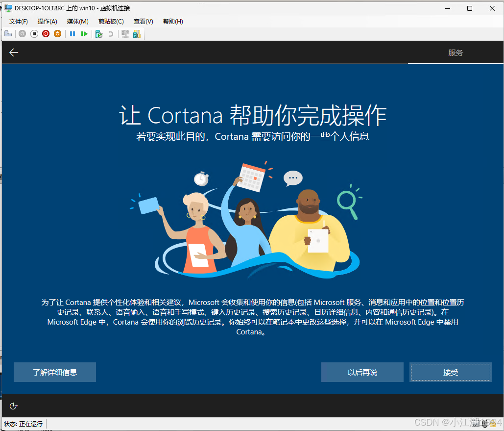Click the 了解详细信息 button
504x431 pixels.
[x=55, y=372]
